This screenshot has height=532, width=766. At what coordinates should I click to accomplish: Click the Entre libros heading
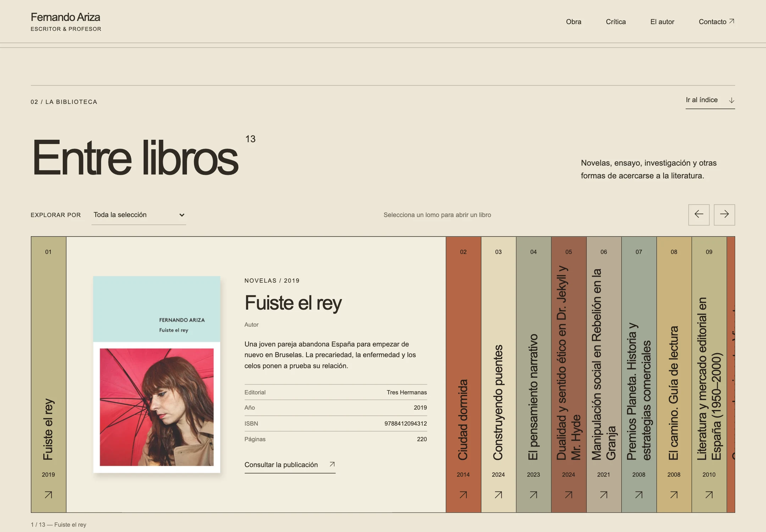135,157
